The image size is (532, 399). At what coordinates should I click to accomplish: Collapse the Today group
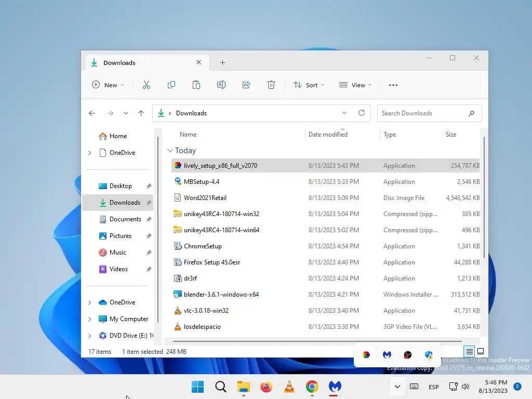[170, 150]
